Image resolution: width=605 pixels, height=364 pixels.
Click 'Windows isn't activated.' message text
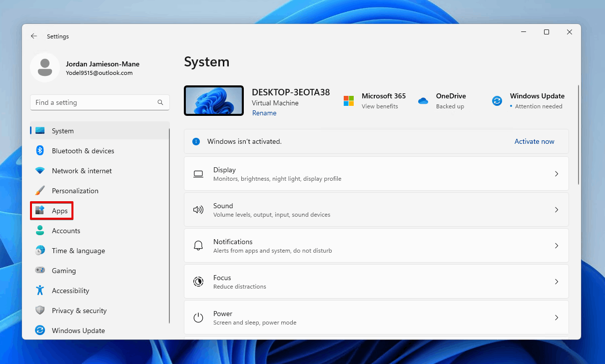245,141
